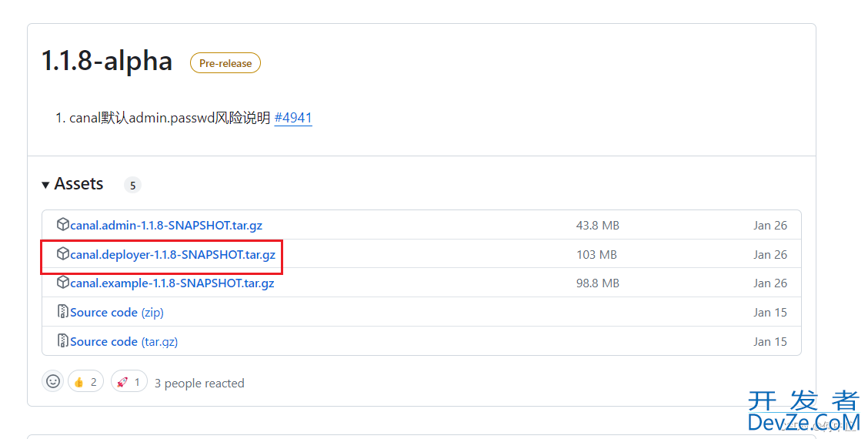Download canal.admin-1.1.8-SNAPSHOT.tar.gz
The image size is (868, 439).
[166, 225]
